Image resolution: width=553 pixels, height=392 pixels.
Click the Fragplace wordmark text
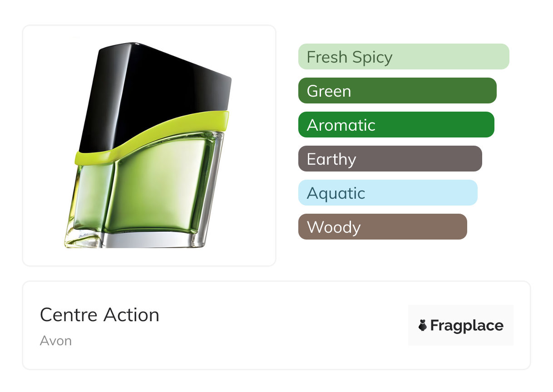click(x=467, y=326)
